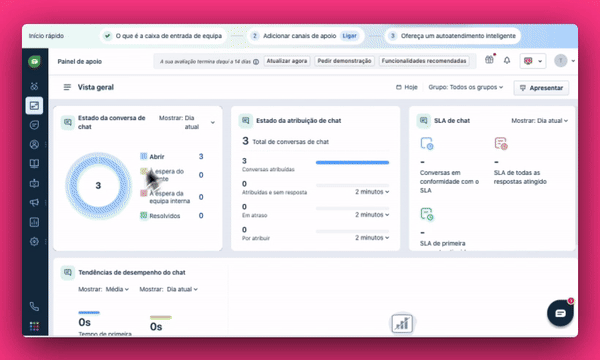Click the SLA de chat panel icon

423,121
